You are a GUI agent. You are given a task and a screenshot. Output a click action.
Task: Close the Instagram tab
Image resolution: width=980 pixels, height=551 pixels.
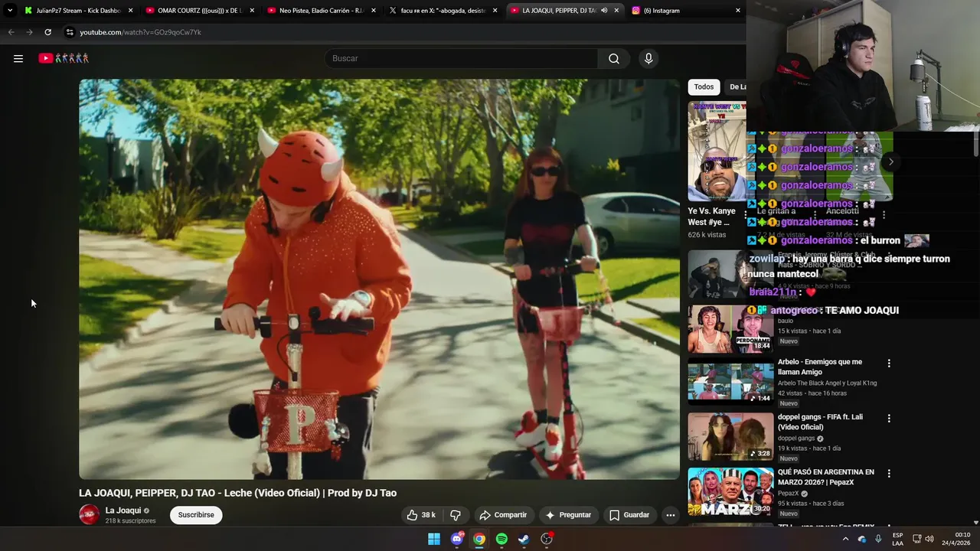tap(738, 11)
